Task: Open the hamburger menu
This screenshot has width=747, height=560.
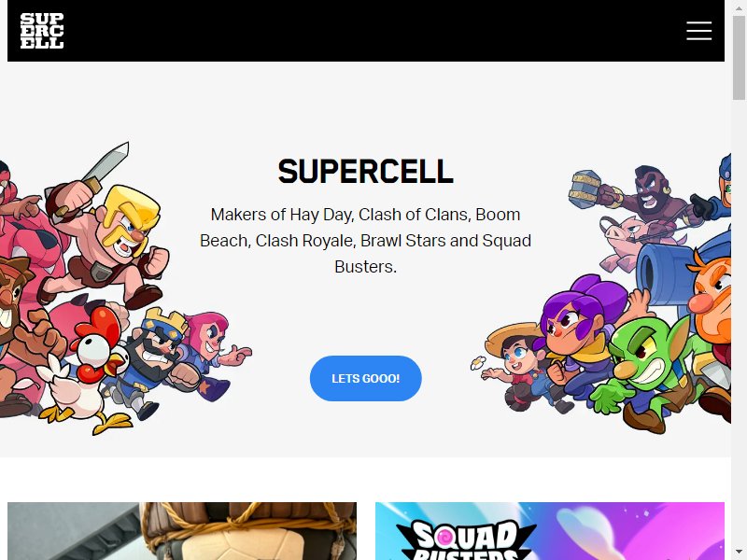Action: 698,31
